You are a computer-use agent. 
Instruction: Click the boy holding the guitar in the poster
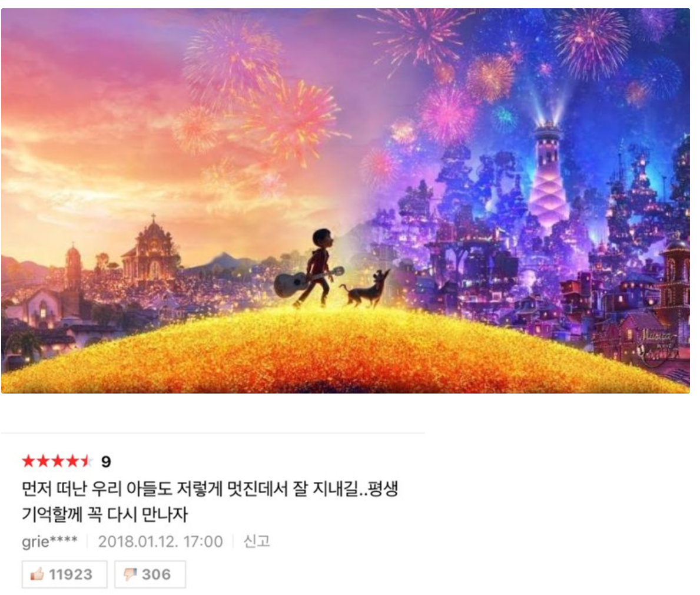coord(318,267)
